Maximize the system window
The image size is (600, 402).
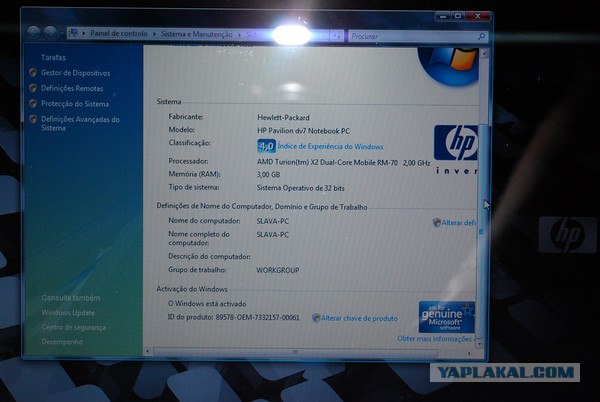point(458,16)
